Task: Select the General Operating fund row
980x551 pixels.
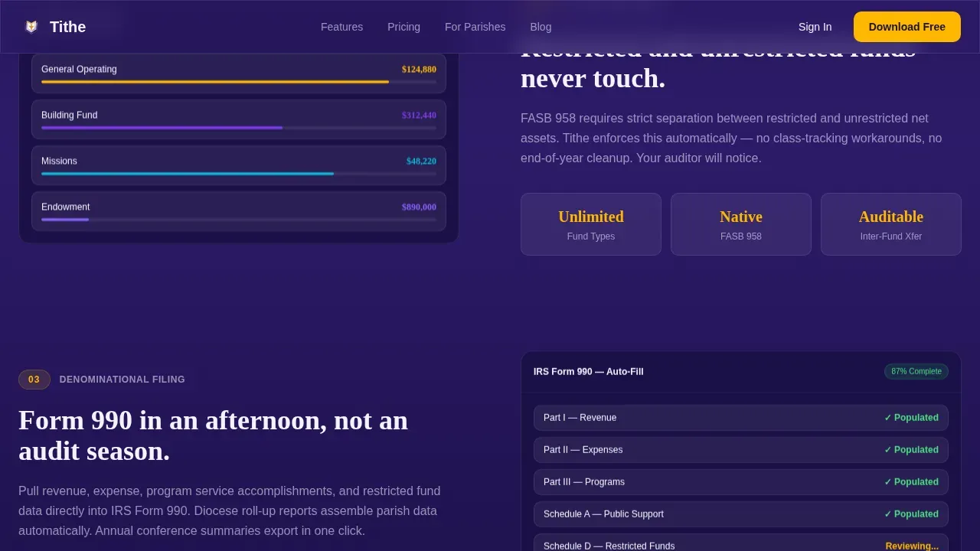Action: 239,73
